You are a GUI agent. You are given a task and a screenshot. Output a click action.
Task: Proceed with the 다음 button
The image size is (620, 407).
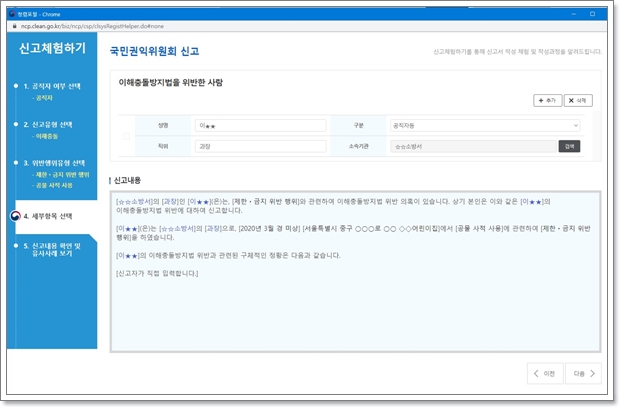583,373
